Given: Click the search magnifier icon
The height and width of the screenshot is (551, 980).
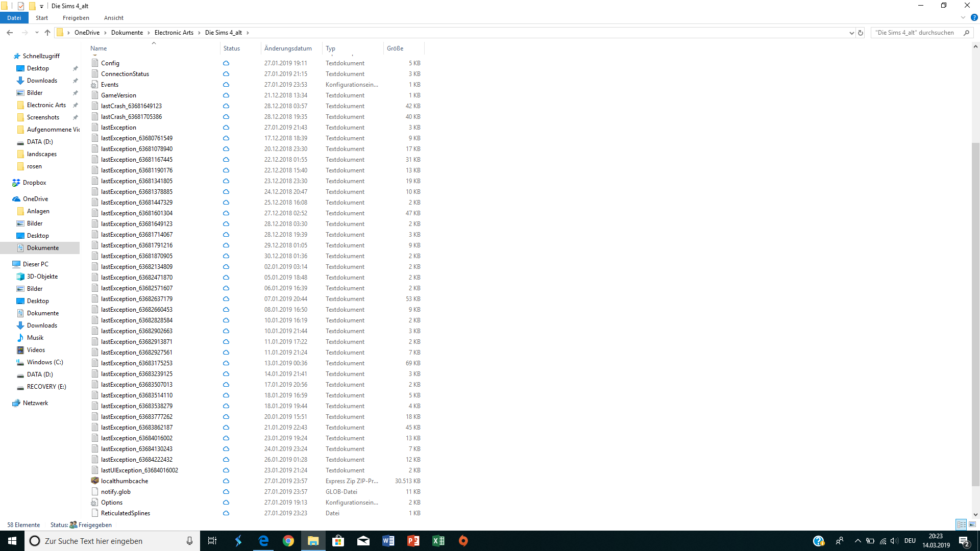Looking at the screenshot, I should (x=966, y=33).
